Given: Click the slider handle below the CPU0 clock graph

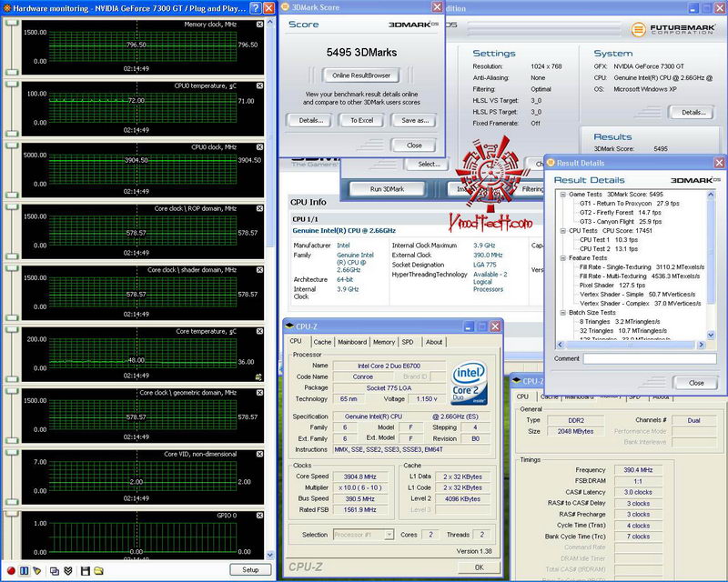Looking at the screenshot, I should [x=12, y=195].
